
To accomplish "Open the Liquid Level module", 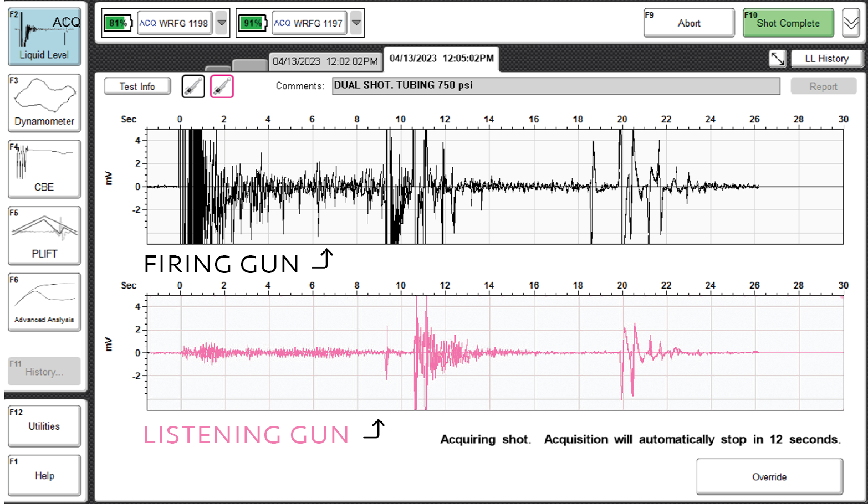I will 44,37.
